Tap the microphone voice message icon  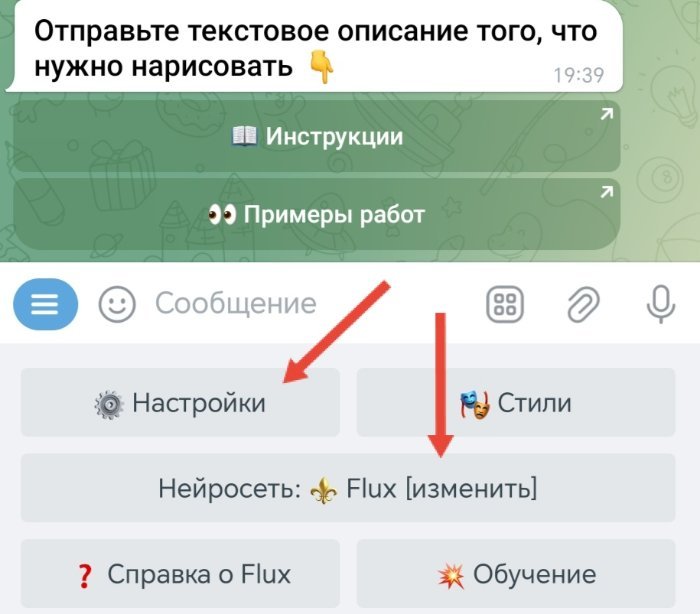pyautogui.click(x=661, y=304)
